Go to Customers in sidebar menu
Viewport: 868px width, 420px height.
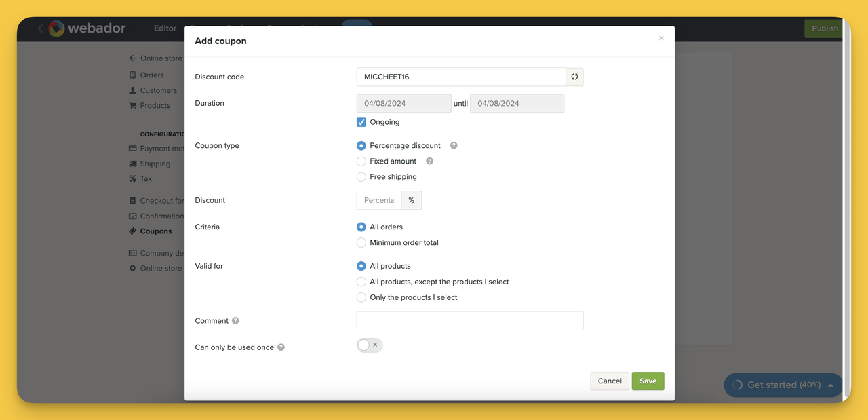coord(158,90)
